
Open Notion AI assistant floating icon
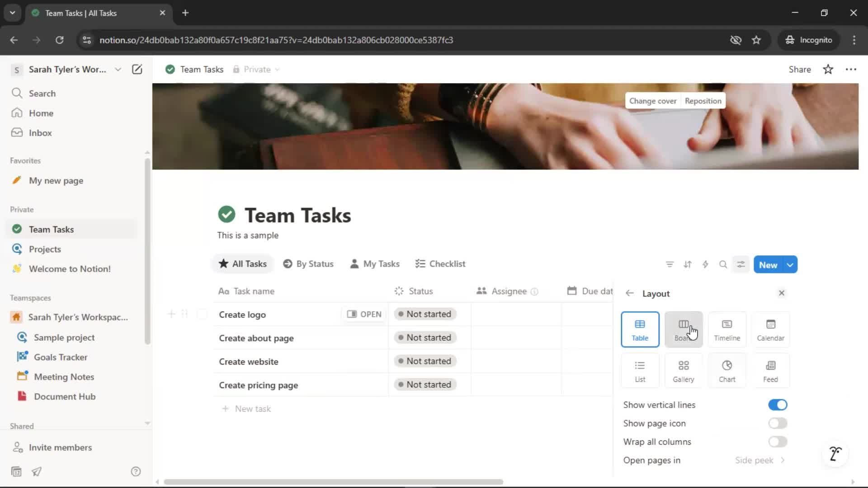[x=835, y=453]
